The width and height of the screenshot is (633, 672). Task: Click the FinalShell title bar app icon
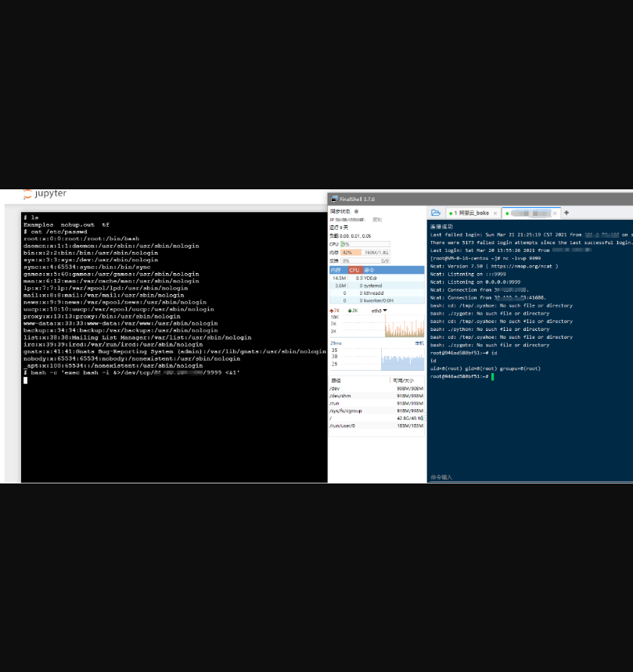click(334, 199)
